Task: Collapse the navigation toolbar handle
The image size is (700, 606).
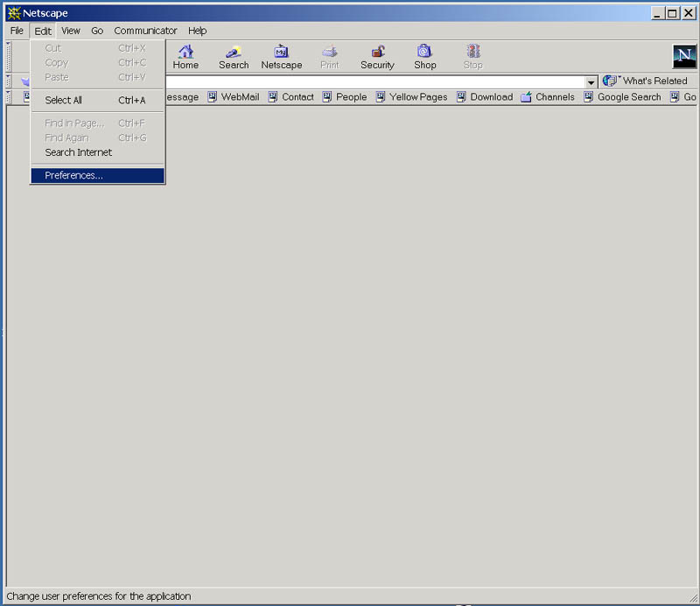Action: (x=9, y=56)
